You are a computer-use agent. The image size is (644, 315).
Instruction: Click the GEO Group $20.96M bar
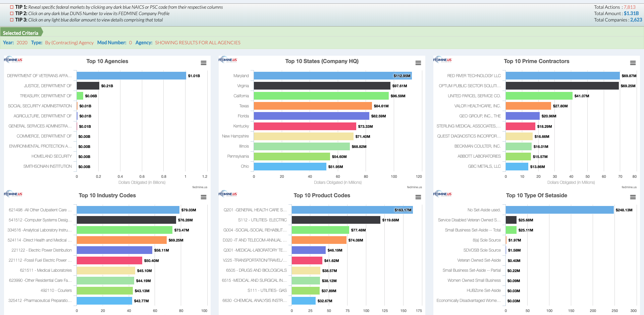tap(523, 116)
